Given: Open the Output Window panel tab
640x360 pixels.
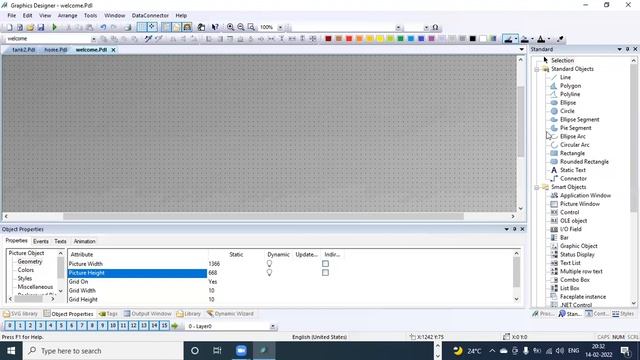Looking at the screenshot, I should 147,313.
